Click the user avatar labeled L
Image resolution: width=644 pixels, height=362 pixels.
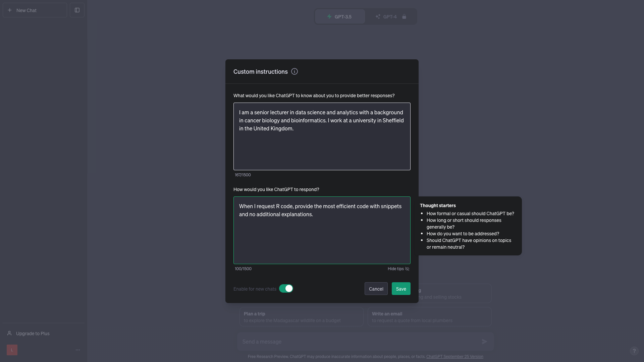tap(12, 350)
